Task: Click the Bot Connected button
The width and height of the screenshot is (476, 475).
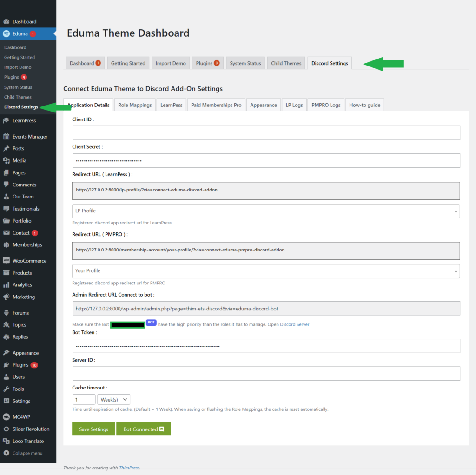Action: pos(144,429)
